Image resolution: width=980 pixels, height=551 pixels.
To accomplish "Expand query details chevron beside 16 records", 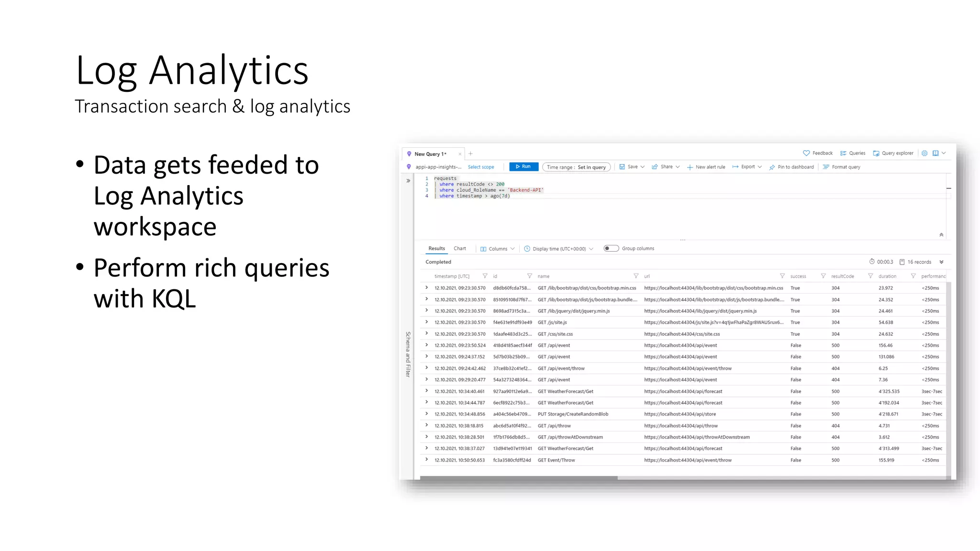I will pos(941,262).
